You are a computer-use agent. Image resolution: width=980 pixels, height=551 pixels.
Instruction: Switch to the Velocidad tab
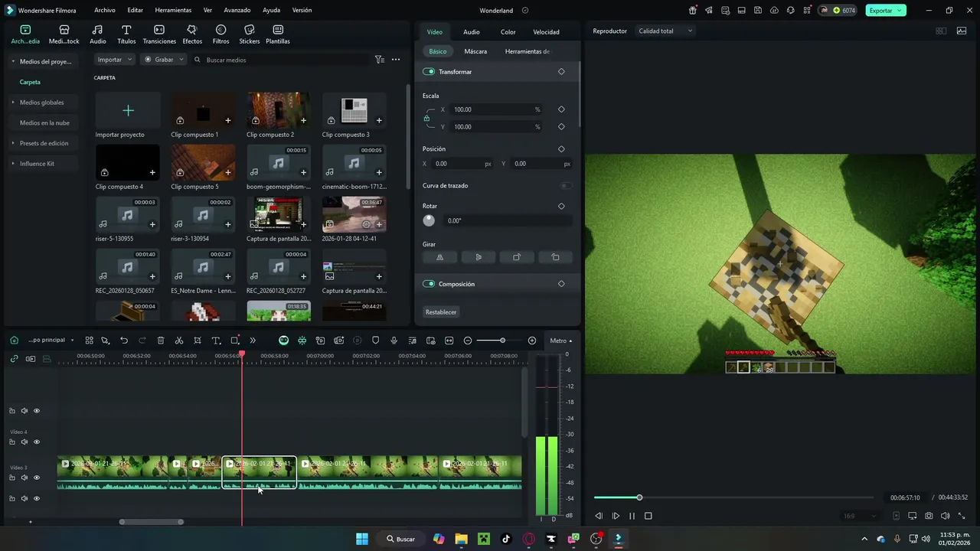point(546,32)
